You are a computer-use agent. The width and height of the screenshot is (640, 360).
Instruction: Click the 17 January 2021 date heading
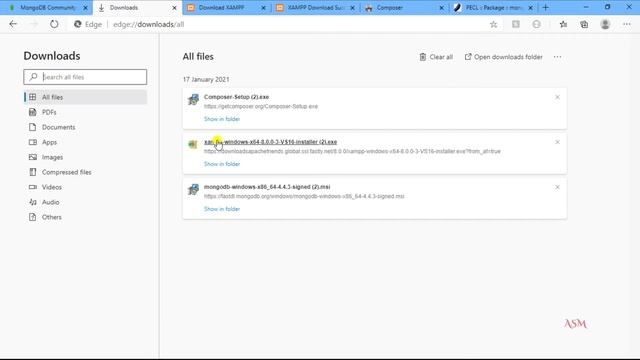coord(206,80)
